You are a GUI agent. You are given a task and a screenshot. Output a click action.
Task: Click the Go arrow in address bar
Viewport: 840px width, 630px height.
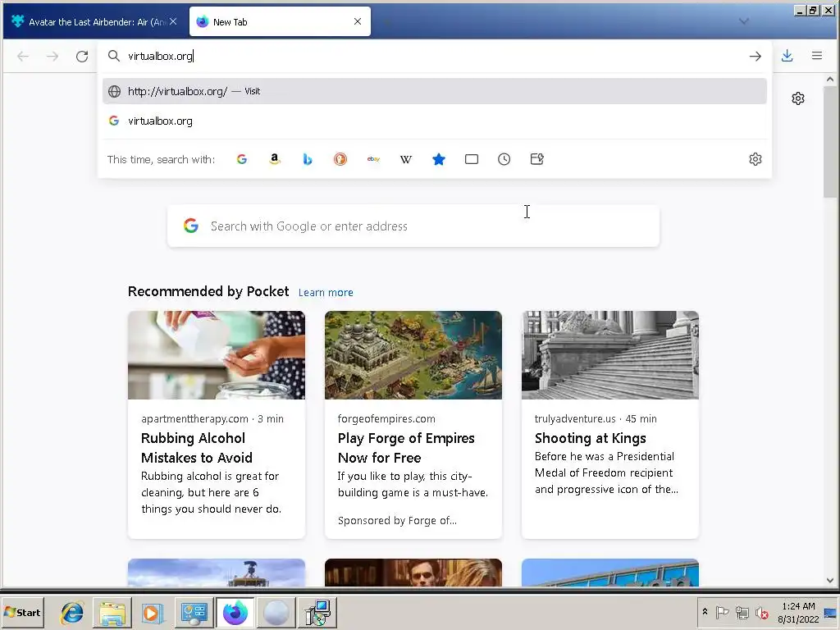tap(756, 57)
